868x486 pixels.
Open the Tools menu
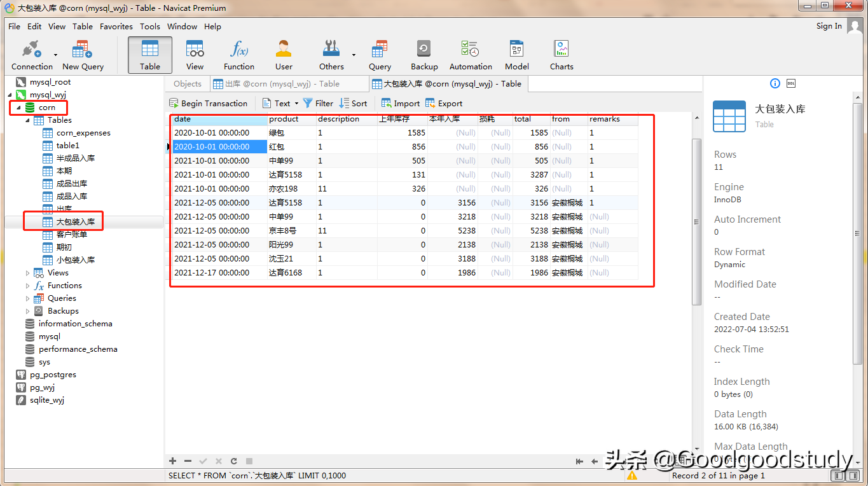click(x=149, y=27)
